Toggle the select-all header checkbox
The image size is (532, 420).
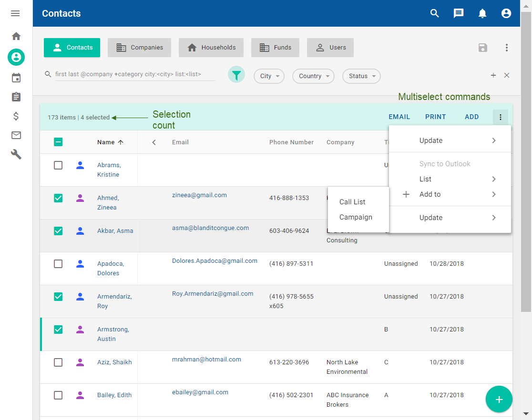pyautogui.click(x=58, y=141)
